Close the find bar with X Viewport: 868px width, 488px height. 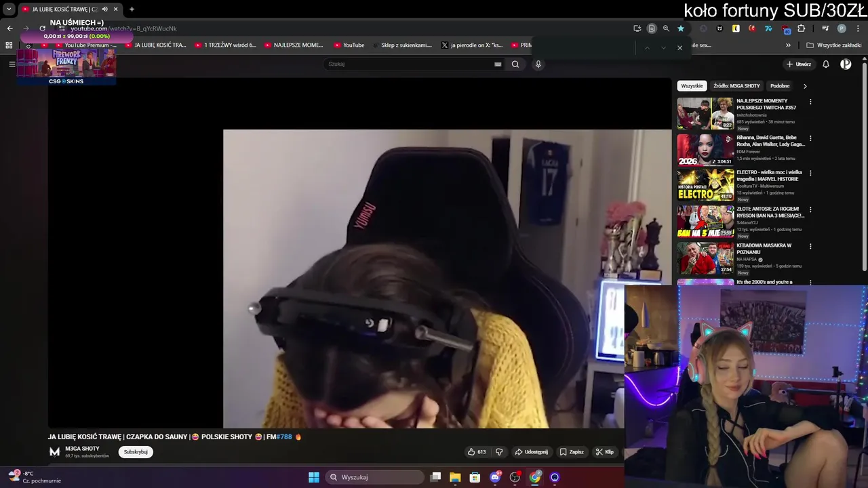(679, 47)
